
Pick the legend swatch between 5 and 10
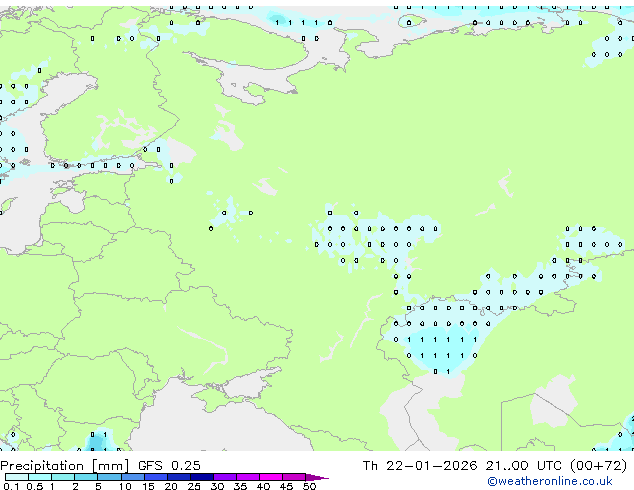[x=109, y=477]
